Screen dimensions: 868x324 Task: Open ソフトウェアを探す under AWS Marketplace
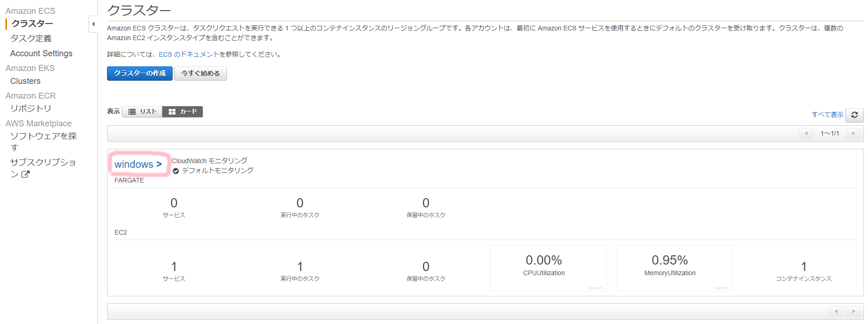point(43,141)
